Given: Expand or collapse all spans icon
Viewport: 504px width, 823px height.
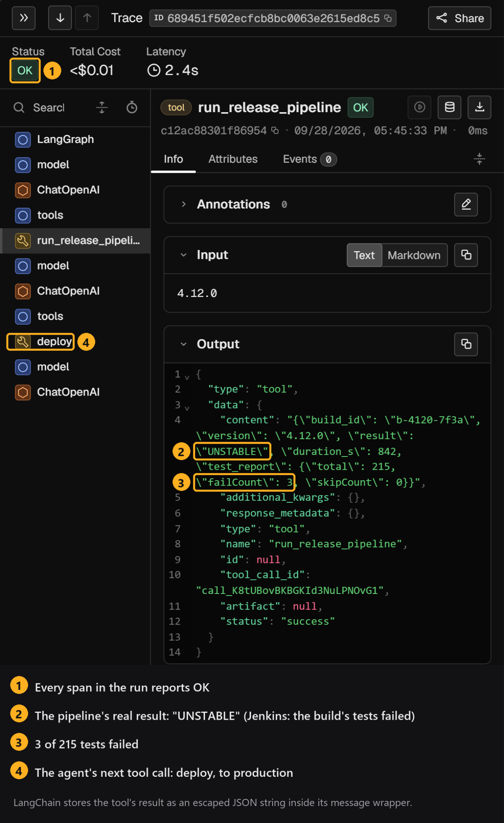Looking at the screenshot, I should tap(102, 108).
